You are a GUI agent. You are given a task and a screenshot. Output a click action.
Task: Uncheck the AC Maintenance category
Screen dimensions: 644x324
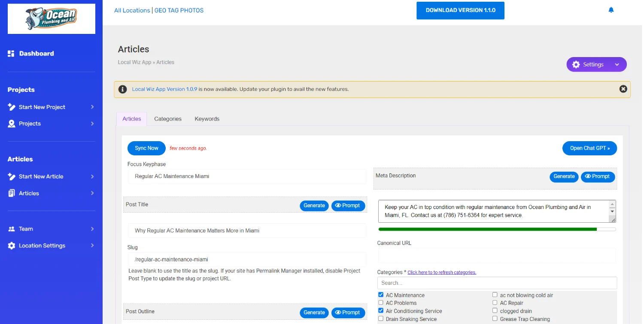click(381, 295)
